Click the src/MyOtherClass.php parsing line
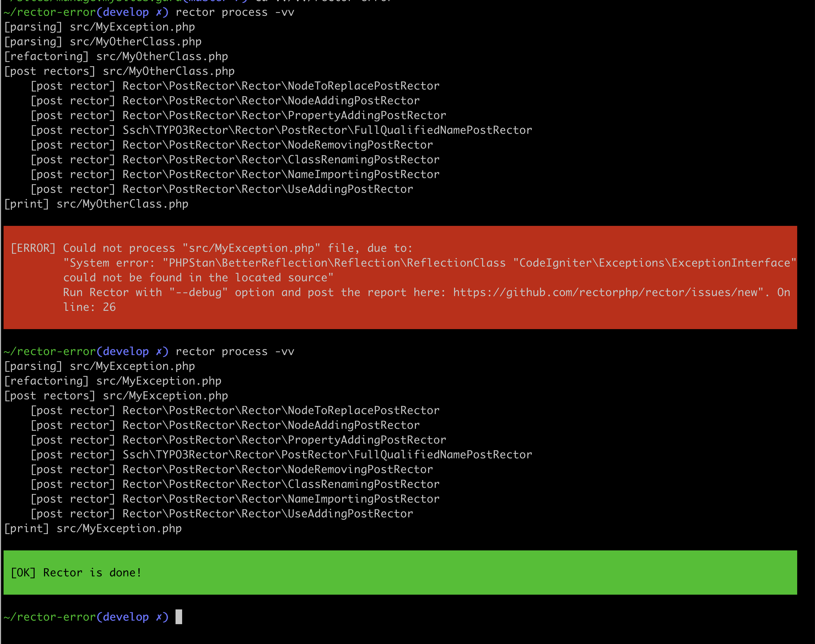815x644 pixels. 103,41
